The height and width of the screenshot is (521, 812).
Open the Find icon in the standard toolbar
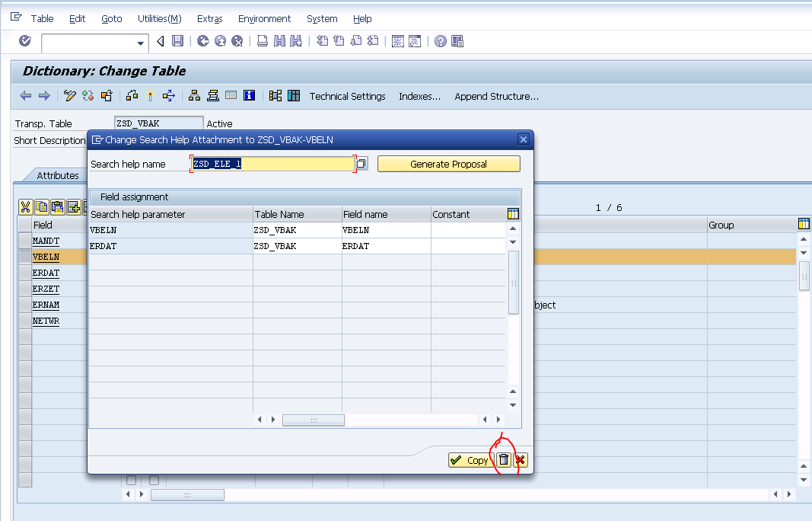[x=281, y=41]
